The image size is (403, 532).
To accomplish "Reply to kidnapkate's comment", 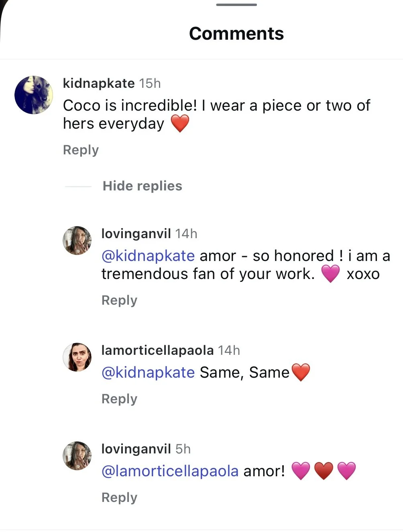I will [81, 150].
